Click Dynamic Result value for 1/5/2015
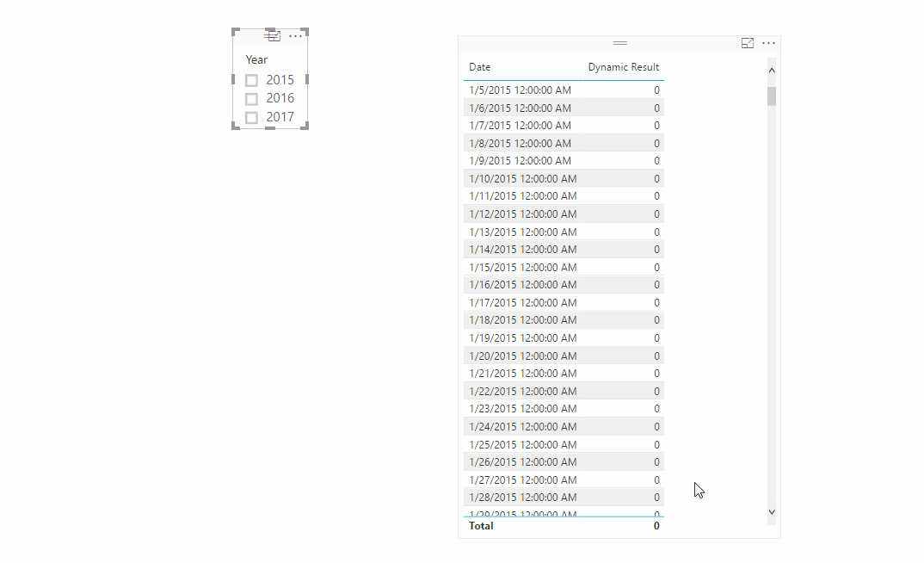The width and height of the screenshot is (924, 563). (x=656, y=90)
